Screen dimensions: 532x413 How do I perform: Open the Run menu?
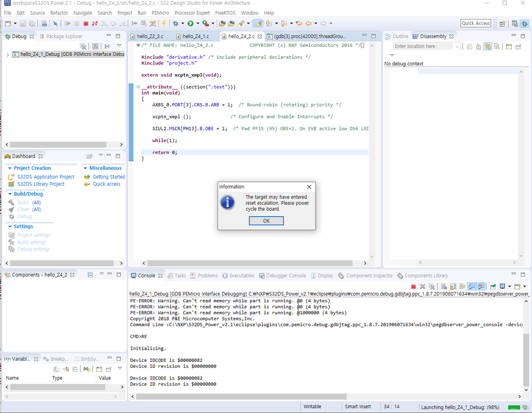pyautogui.click(x=142, y=13)
